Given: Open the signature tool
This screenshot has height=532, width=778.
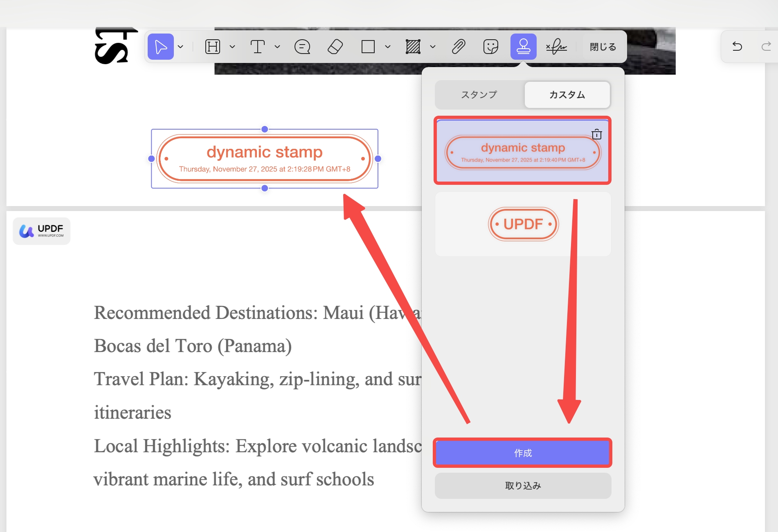Looking at the screenshot, I should (556, 47).
